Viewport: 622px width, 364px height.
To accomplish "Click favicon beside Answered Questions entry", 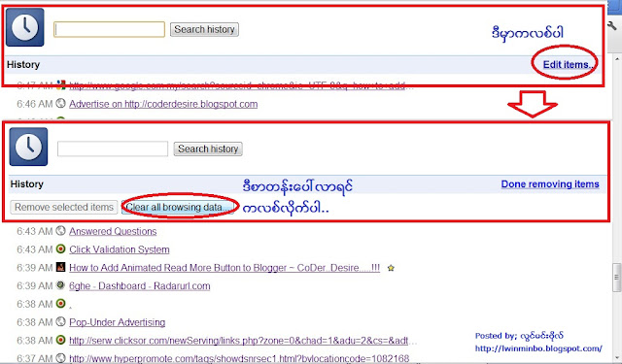I will click(60, 230).
